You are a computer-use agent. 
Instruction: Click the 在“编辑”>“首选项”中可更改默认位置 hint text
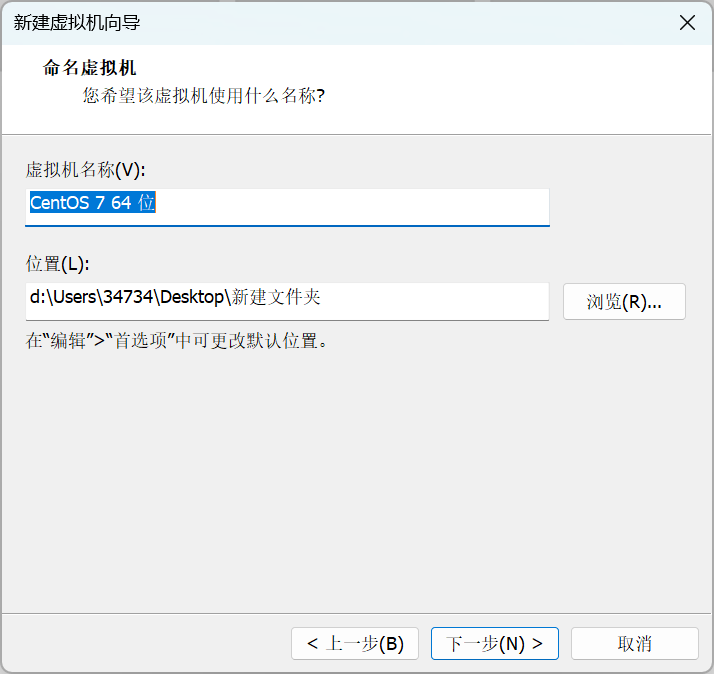pyautogui.click(x=177, y=341)
